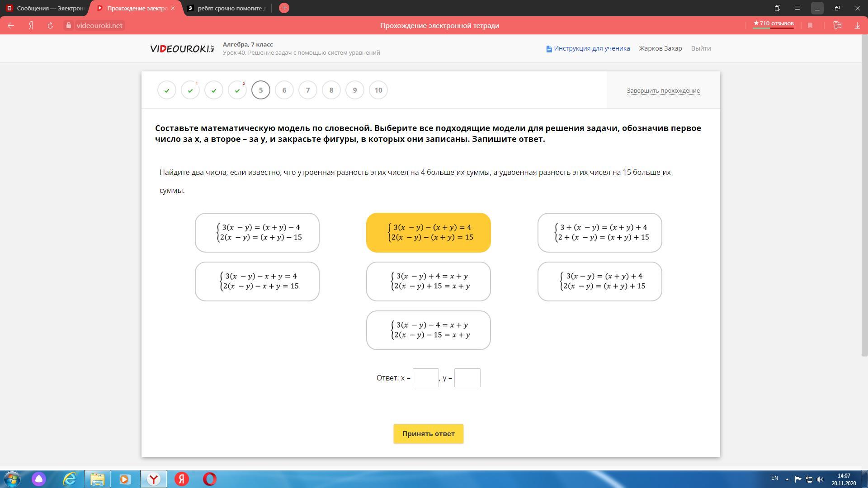Click the x answer input field

click(x=425, y=378)
